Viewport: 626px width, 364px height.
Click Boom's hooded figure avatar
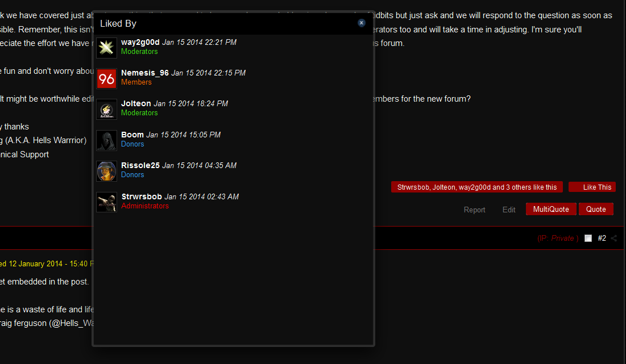(x=106, y=140)
